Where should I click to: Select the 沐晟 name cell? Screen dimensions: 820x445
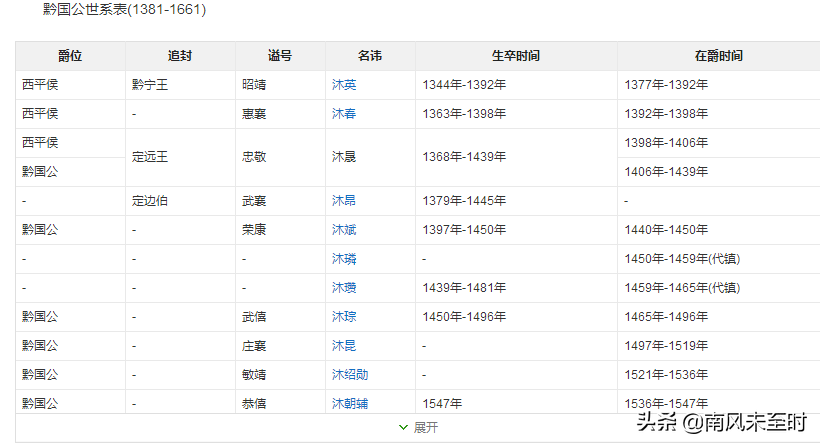(x=344, y=157)
